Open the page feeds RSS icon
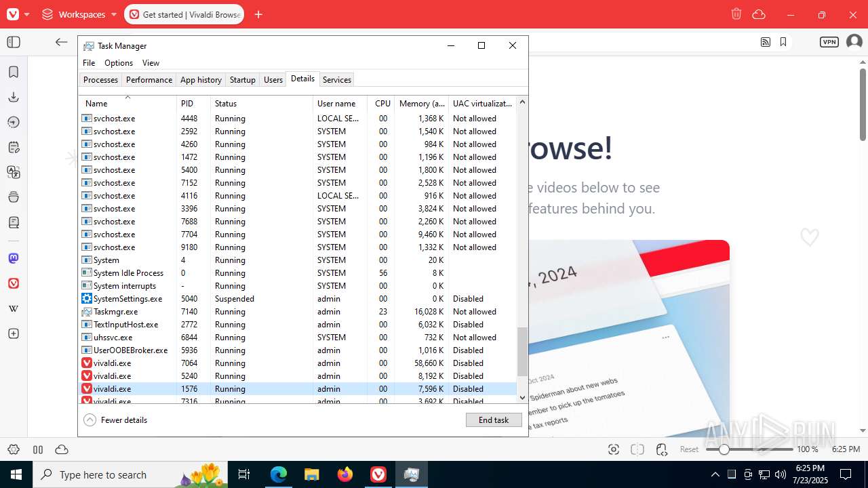The width and height of the screenshot is (868, 488). point(766,42)
